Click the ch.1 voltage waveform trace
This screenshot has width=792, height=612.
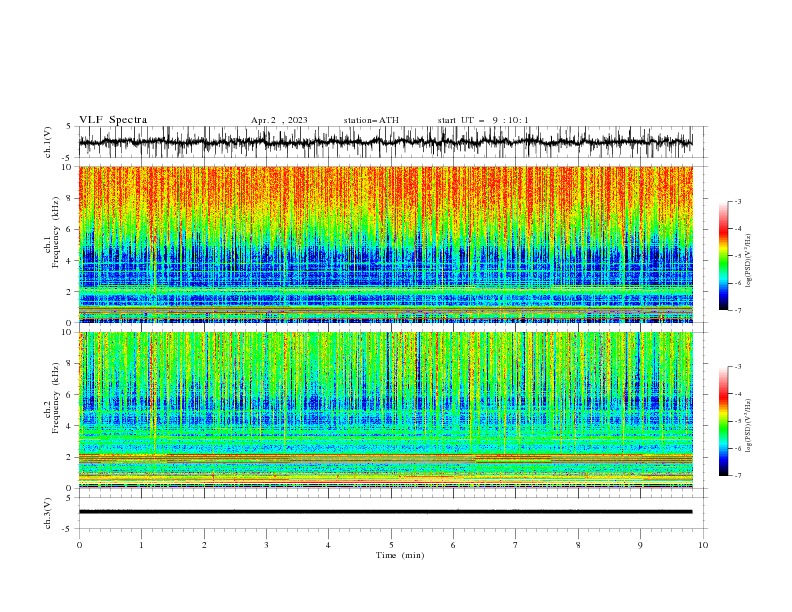(x=385, y=142)
